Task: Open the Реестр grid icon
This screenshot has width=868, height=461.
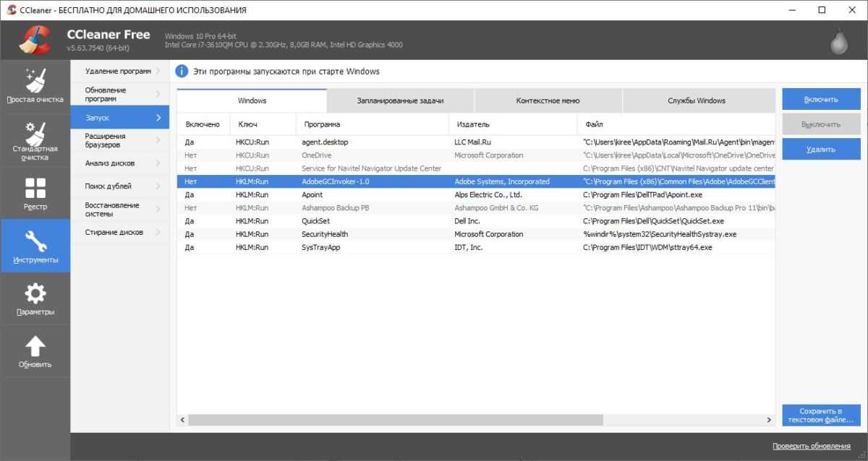Action: pos(35,188)
